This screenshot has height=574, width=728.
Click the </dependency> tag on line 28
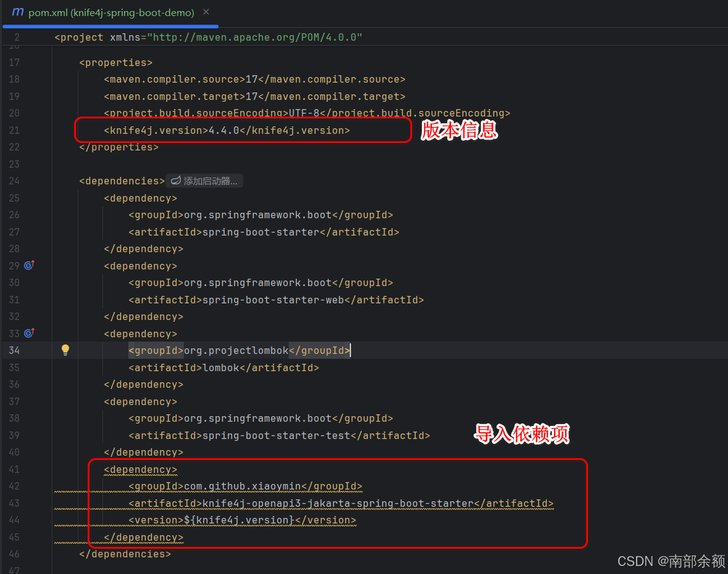144,248
